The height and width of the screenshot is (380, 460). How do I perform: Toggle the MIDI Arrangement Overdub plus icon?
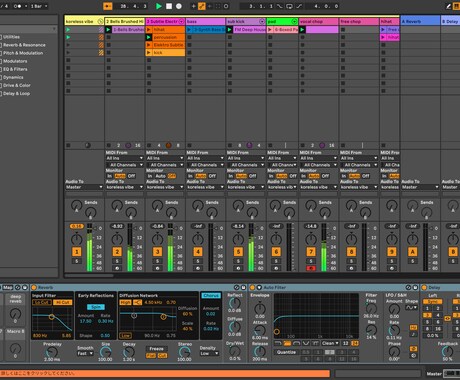[x=193, y=6]
